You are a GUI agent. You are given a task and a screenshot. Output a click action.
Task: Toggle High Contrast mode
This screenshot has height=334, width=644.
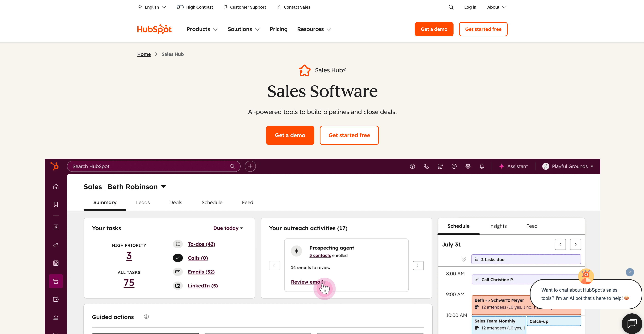(195, 7)
